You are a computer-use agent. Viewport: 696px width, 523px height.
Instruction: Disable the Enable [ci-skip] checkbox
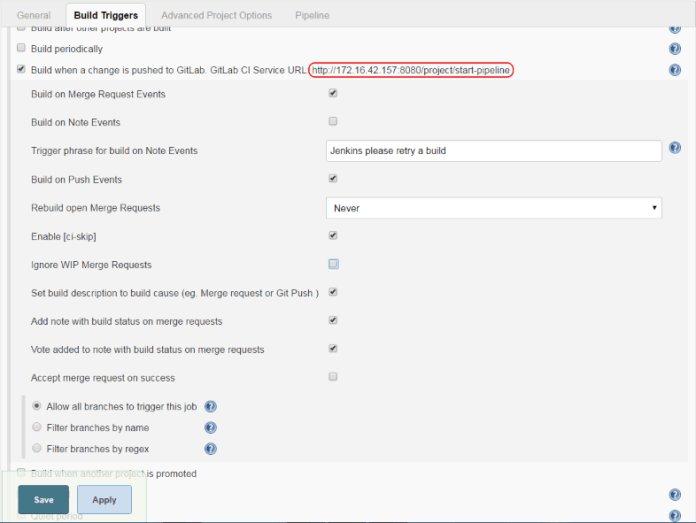pyautogui.click(x=333, y=235)
